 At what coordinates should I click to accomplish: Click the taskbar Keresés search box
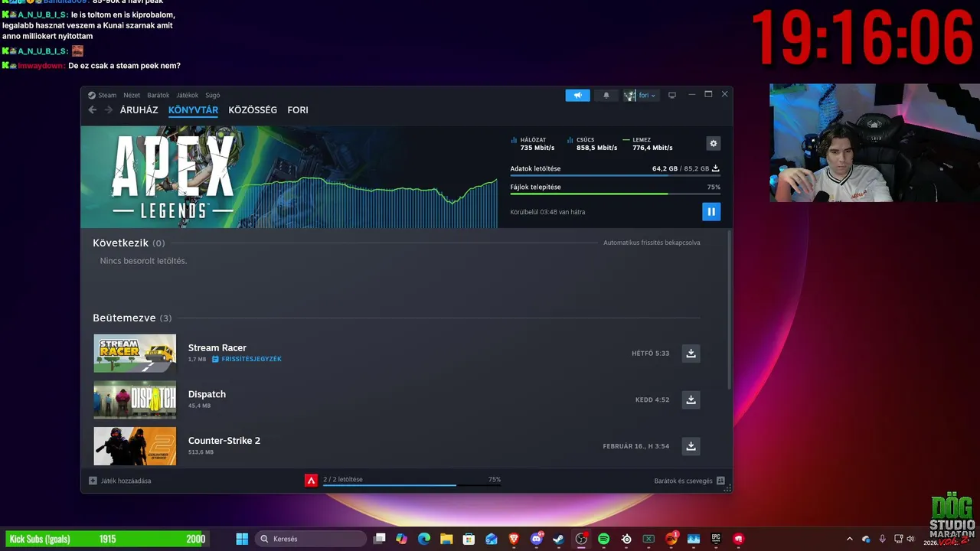coord(310,539)
